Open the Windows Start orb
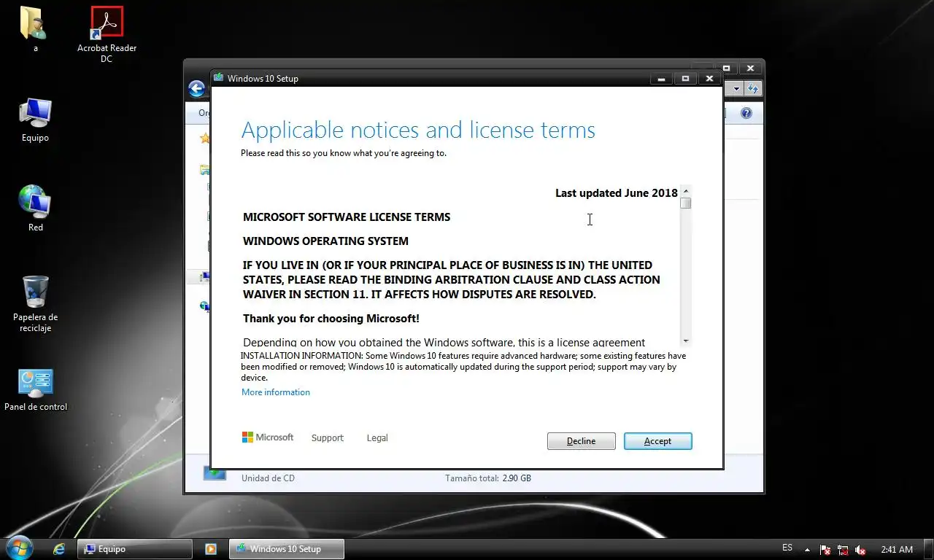This screenshot has height=560, width=934. [18, 548]
